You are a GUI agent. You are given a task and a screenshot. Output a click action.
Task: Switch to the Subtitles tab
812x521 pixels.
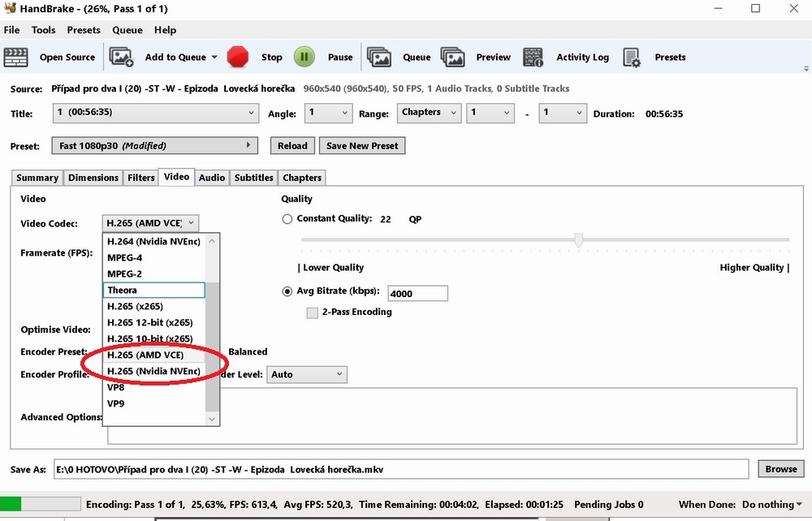click(253, 178)
